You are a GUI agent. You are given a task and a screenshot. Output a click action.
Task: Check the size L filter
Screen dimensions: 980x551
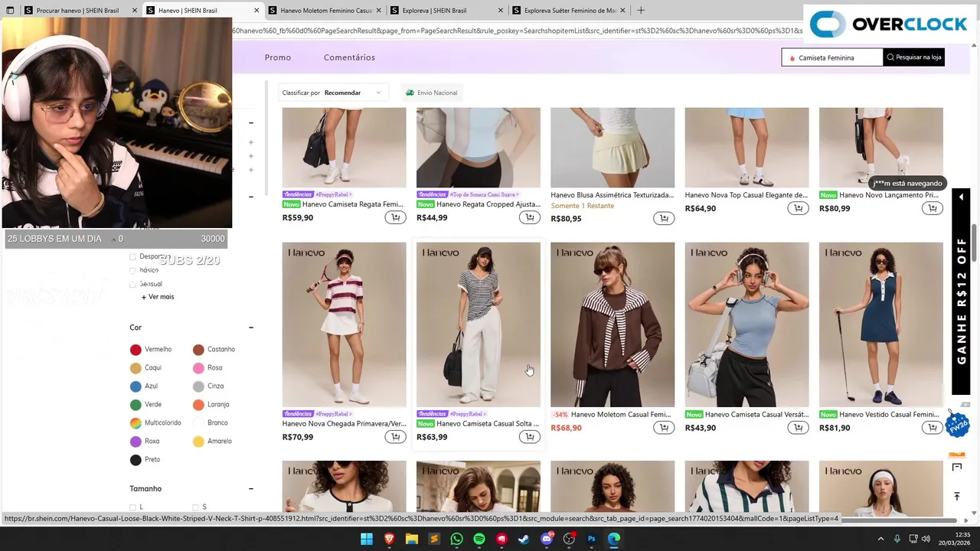132,507
